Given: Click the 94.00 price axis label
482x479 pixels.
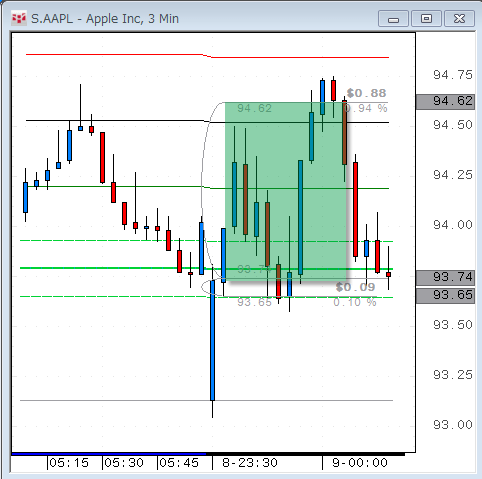Looking at the screenshot, I should [x=453, y=225].
